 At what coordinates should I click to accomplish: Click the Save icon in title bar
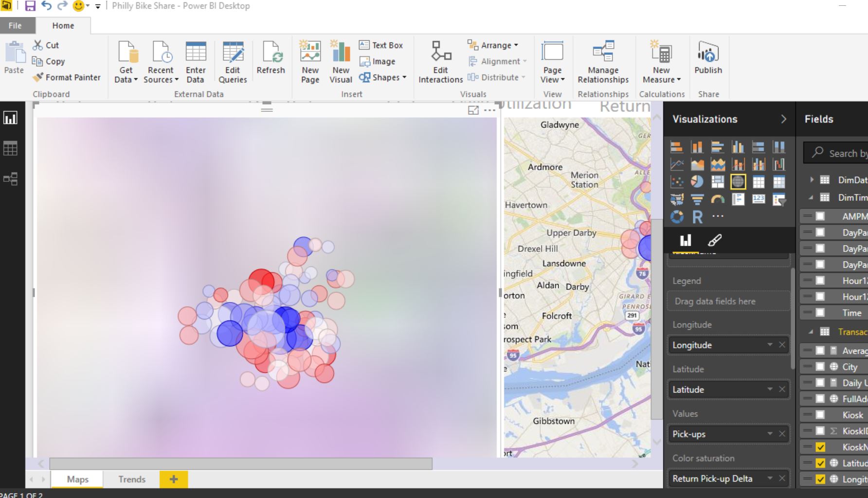tap(30, 6)
